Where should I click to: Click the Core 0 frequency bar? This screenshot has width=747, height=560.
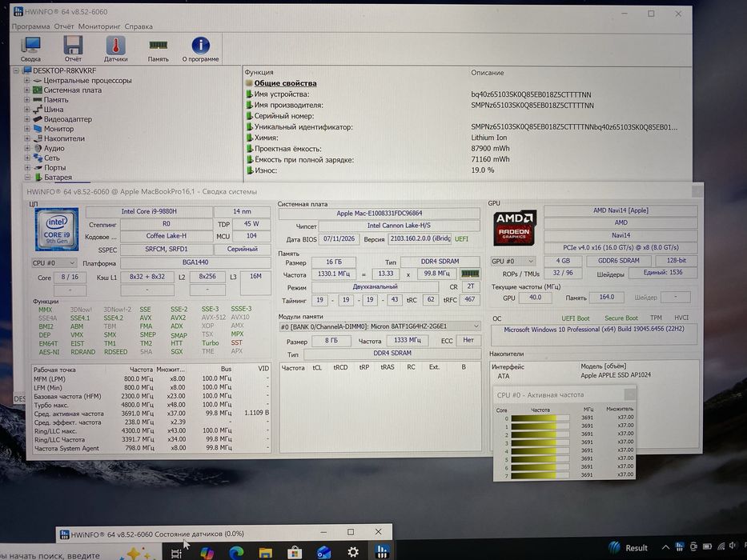(x=540, y=418)
